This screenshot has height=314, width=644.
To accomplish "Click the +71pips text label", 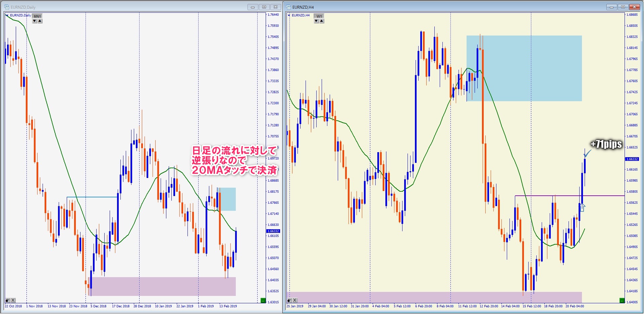I will 606,144.
